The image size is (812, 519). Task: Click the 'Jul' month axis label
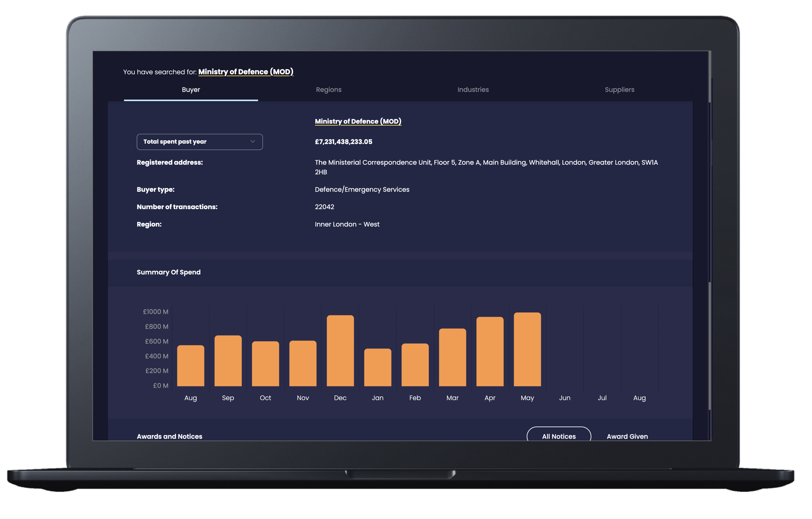tap(602, 398)
